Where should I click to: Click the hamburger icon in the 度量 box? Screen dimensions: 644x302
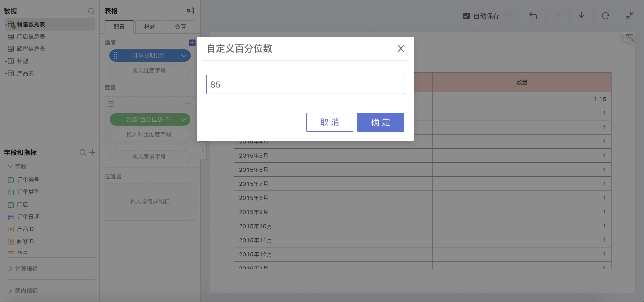(x=111, y=104)
